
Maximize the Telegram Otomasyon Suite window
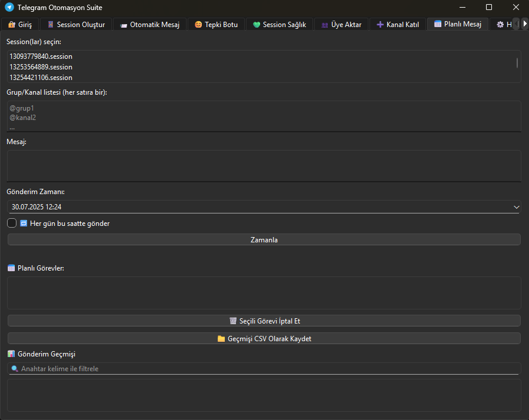coord(489,7)
